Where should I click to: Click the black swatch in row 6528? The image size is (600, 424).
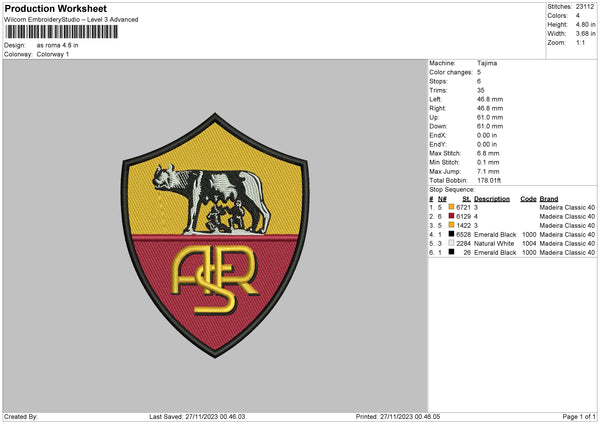[451, 234]
